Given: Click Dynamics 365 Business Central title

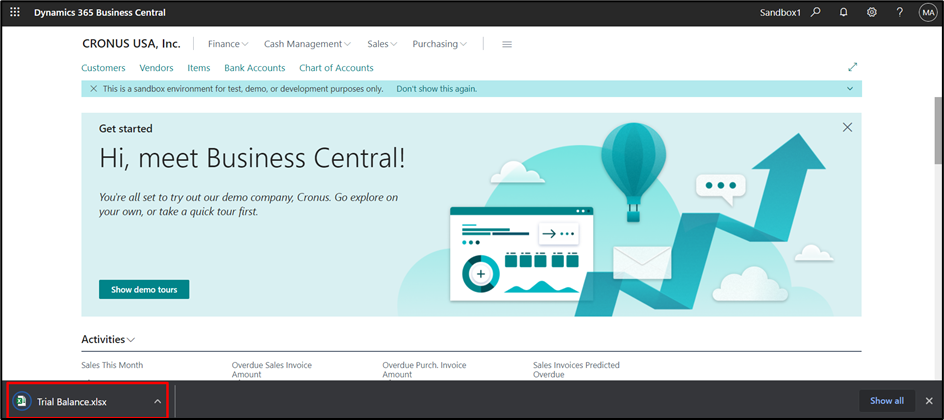Looking at the screenshot, I should point(100,12).
